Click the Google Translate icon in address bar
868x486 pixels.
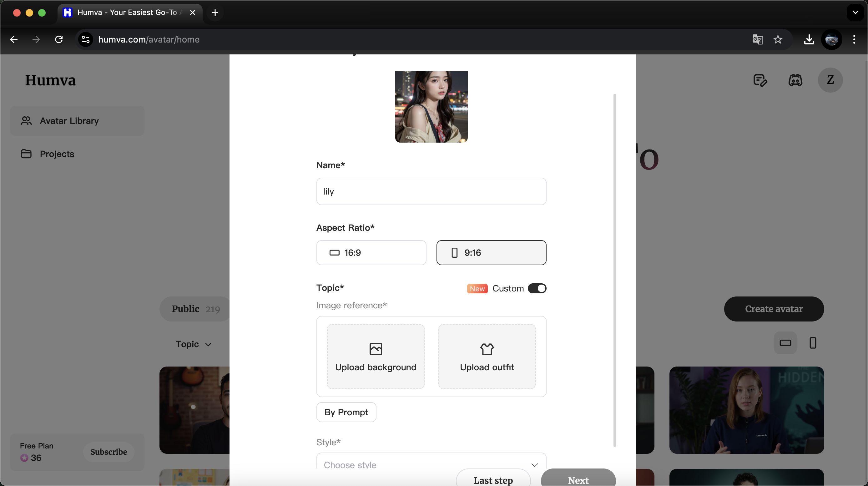pyautogui.click(x=758, y=39)
